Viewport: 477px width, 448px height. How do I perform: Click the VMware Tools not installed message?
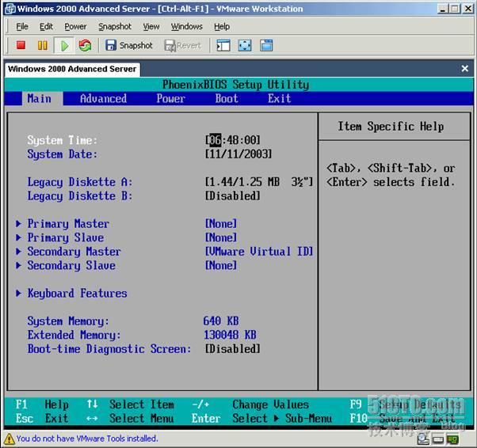[87, 439]
